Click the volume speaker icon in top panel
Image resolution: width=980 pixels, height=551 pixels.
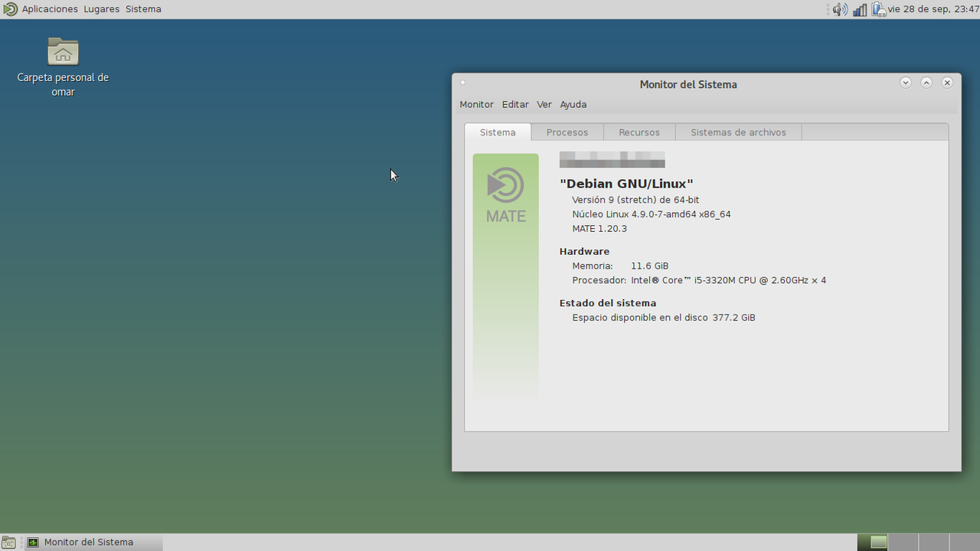click(x=840, y=9)
